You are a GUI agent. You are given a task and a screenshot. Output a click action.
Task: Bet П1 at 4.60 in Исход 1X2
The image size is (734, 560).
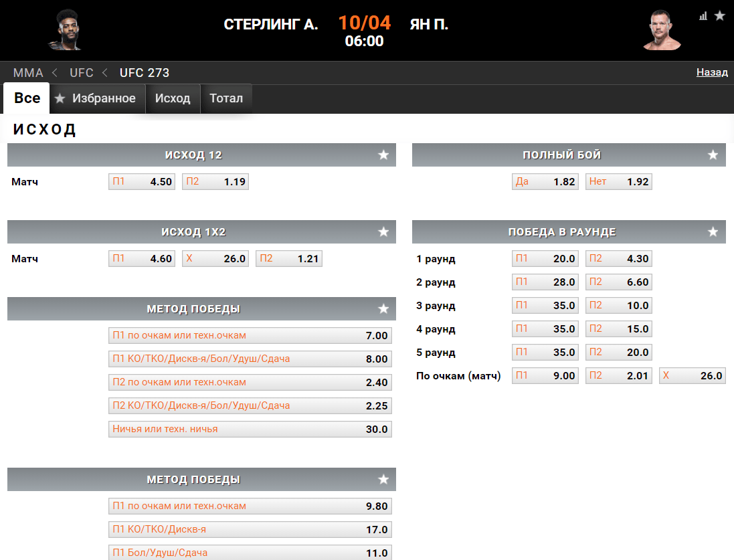click(x=142, y=258)
